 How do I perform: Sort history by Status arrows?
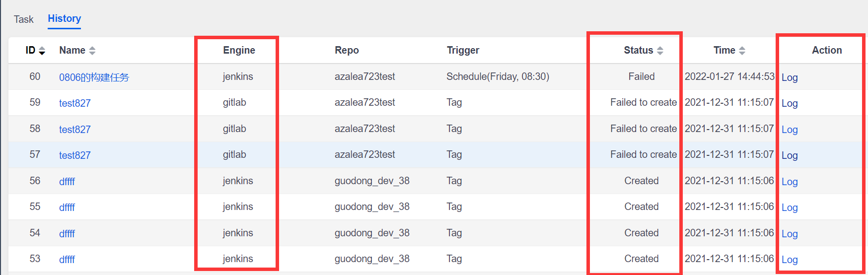(660, 51)
